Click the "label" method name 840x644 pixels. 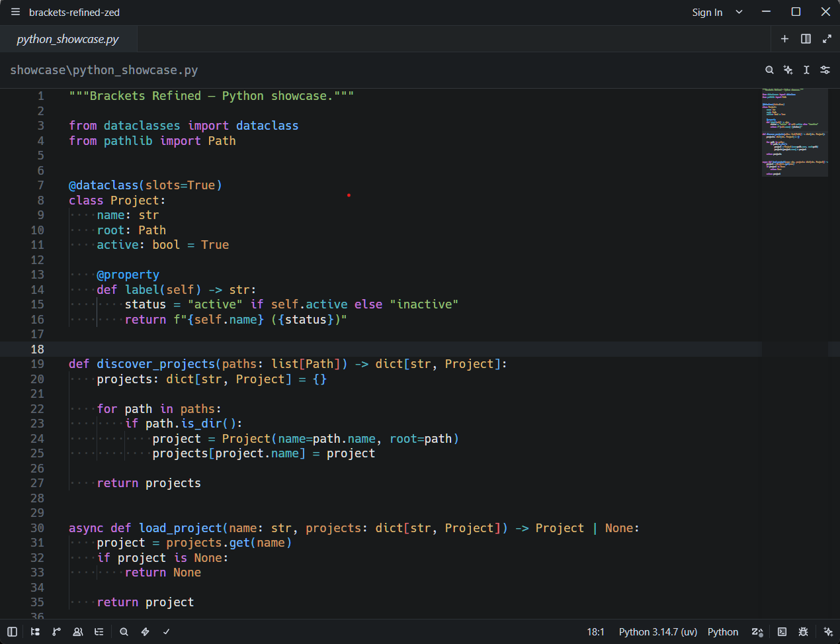tap(142, 289)
